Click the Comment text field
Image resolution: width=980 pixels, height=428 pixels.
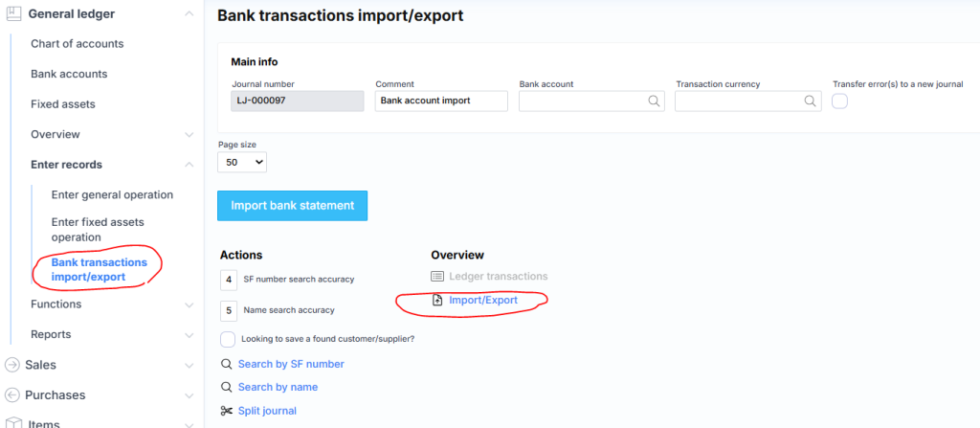tap(441, 101)
